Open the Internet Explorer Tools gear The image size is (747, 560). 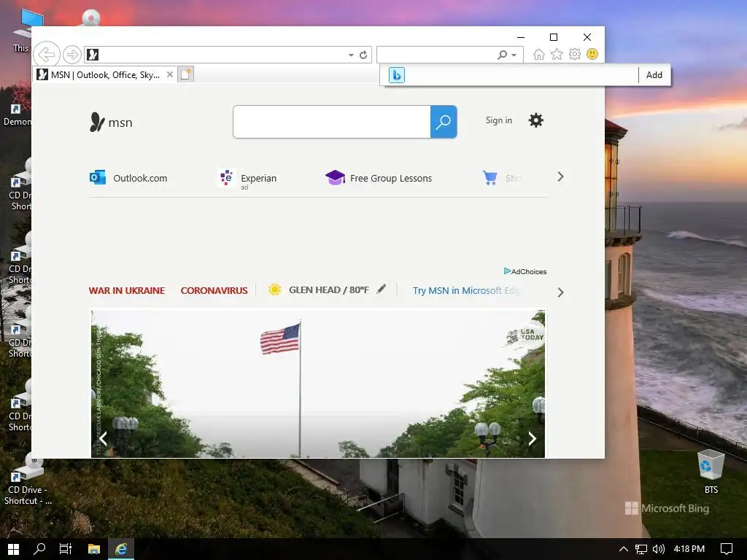[575, 54]
